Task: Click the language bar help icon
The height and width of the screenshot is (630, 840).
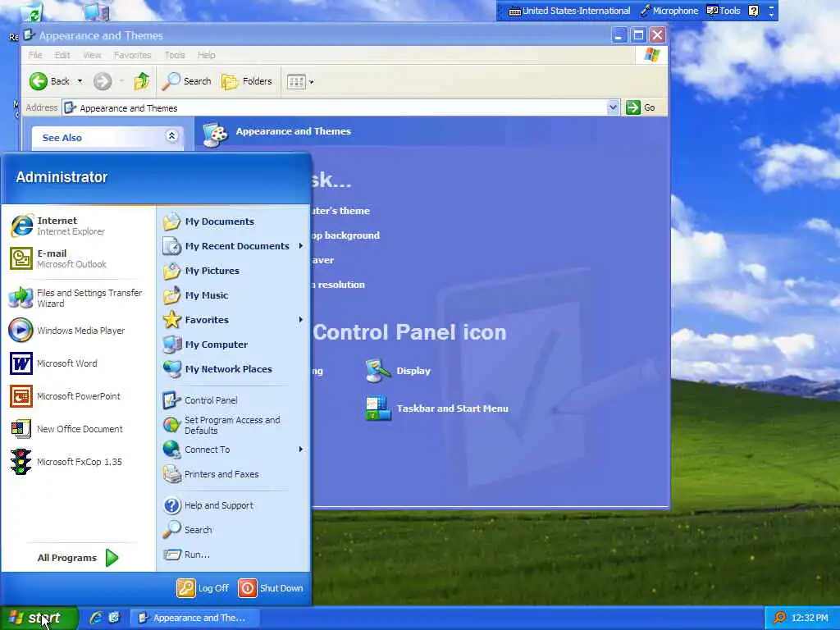Action: [754, 11]
